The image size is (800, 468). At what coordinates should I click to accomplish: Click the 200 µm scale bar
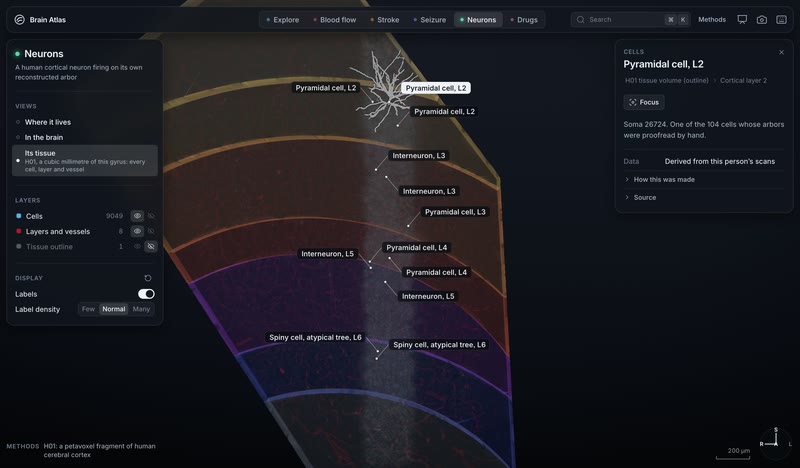pos(733,453)
